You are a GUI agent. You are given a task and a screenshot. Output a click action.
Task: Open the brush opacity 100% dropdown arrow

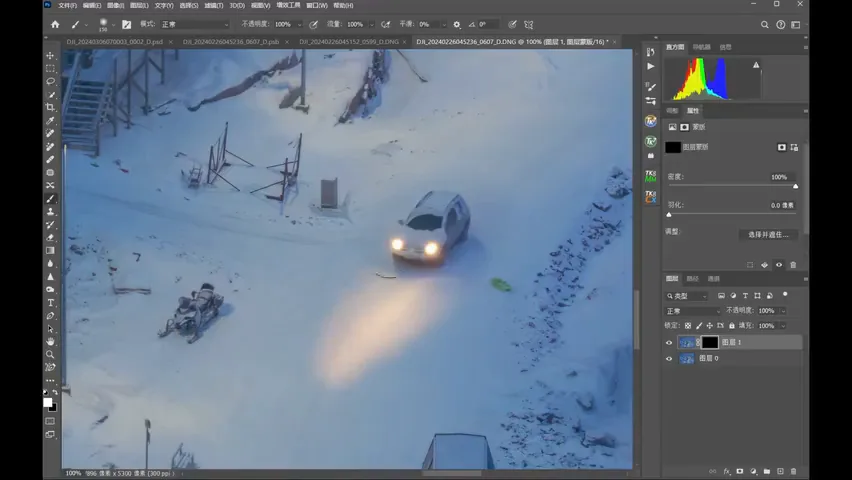tap(299, 24)
